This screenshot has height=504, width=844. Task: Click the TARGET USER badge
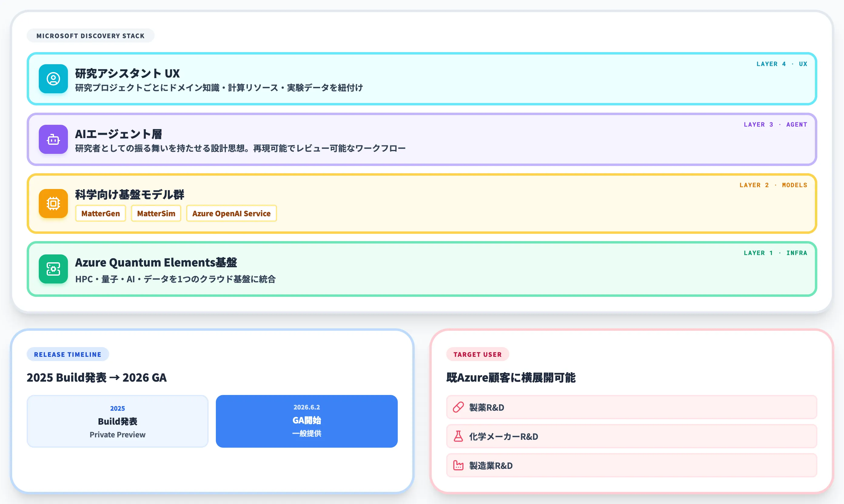point(477,354)
